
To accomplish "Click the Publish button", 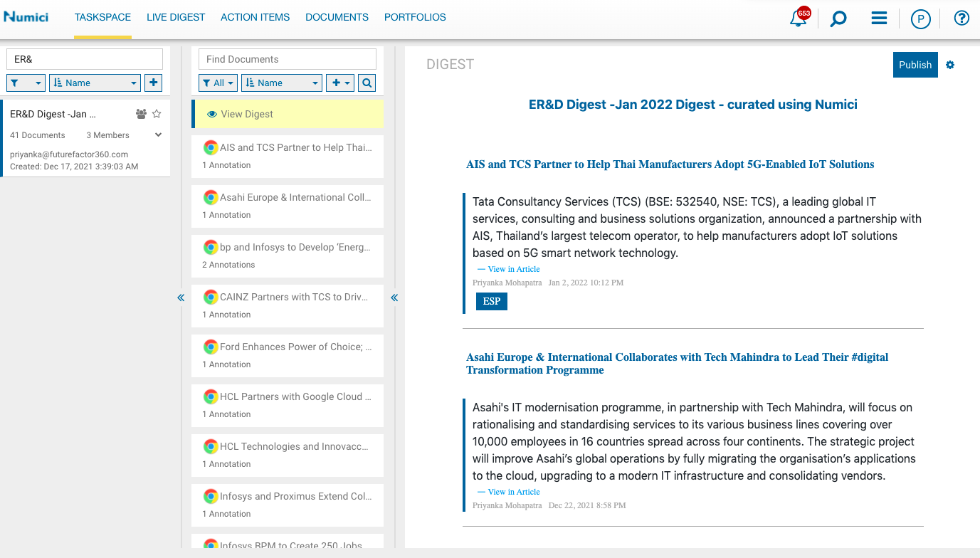I will coord(915,65).
